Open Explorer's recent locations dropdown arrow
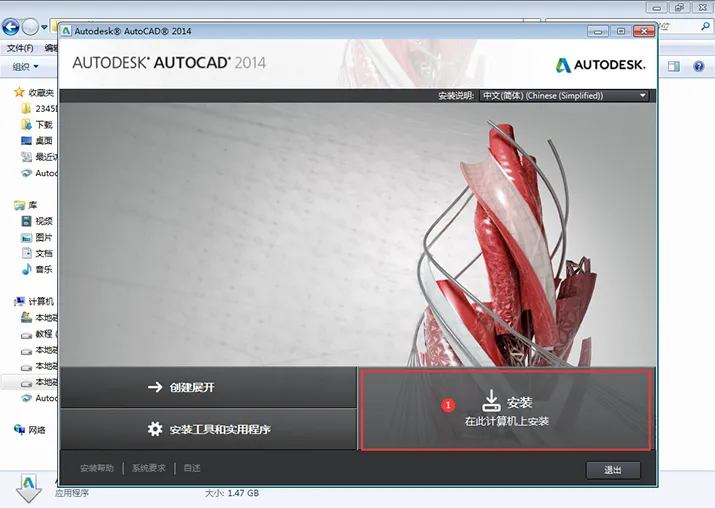The height and width of the screenshot is (508, 715). click(44, 27)
